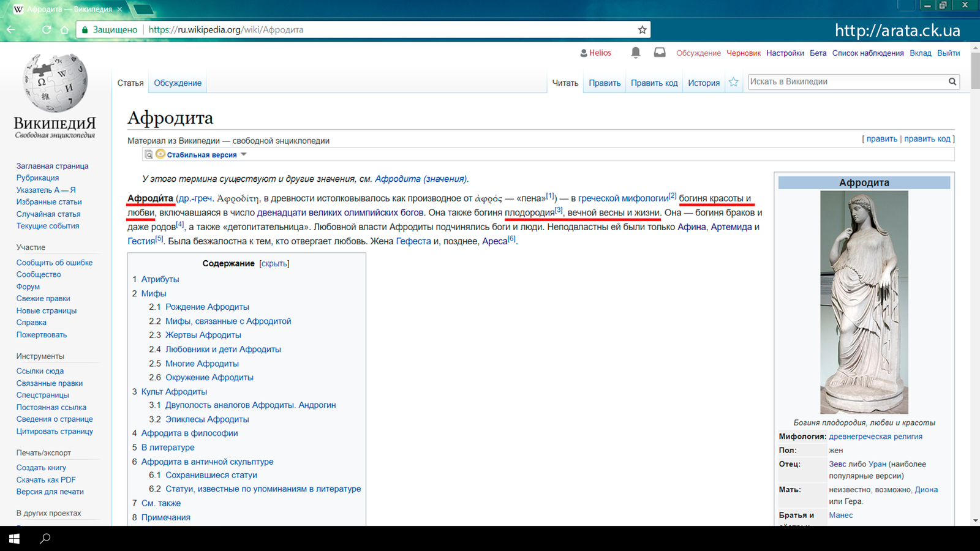Viewport: 980px width, 551px height.
Task: Click scrollbar down arrow
Action: (975, 520)
